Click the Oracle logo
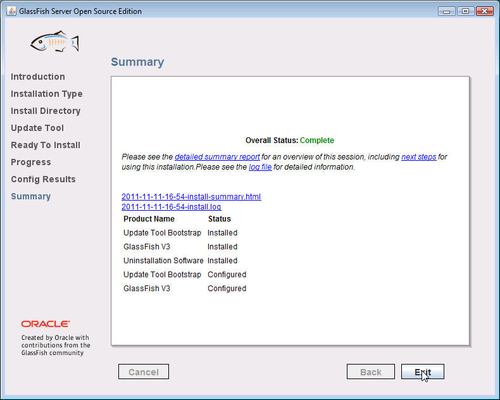Viewport: 500px width, 400px height. coord(46,324)
